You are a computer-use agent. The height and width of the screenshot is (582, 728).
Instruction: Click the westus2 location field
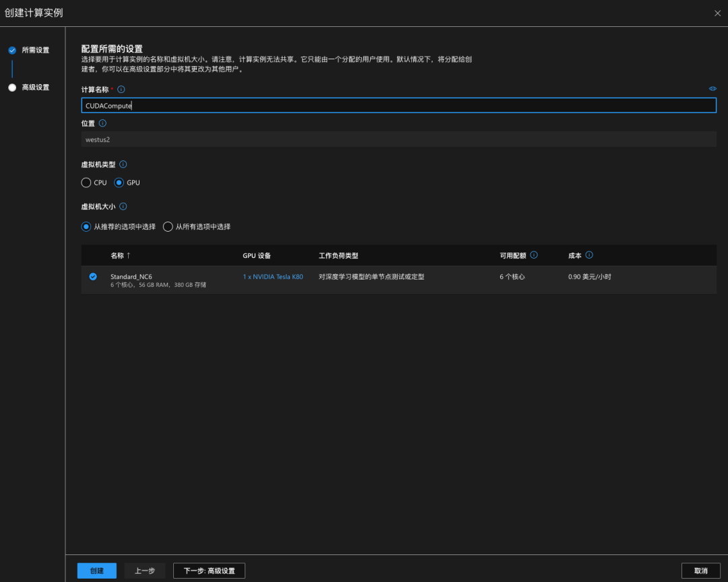(399, 139)
